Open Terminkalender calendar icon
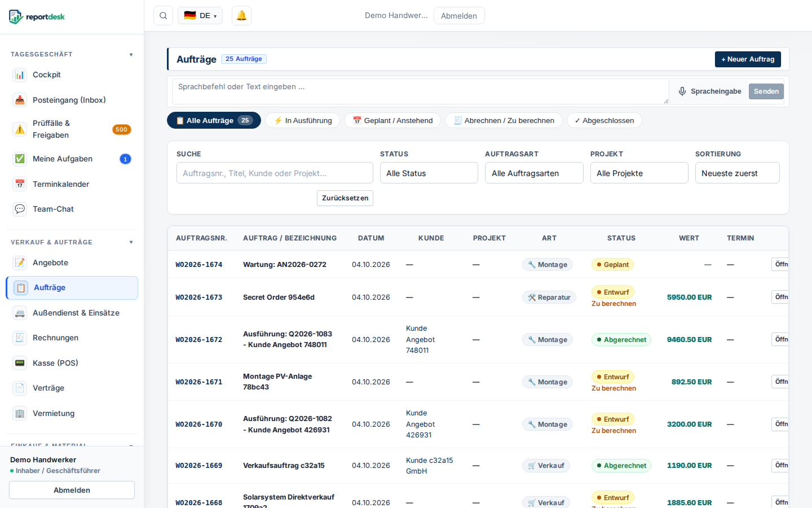This screenshot has height=508, width=812. [x=20, y=184]
